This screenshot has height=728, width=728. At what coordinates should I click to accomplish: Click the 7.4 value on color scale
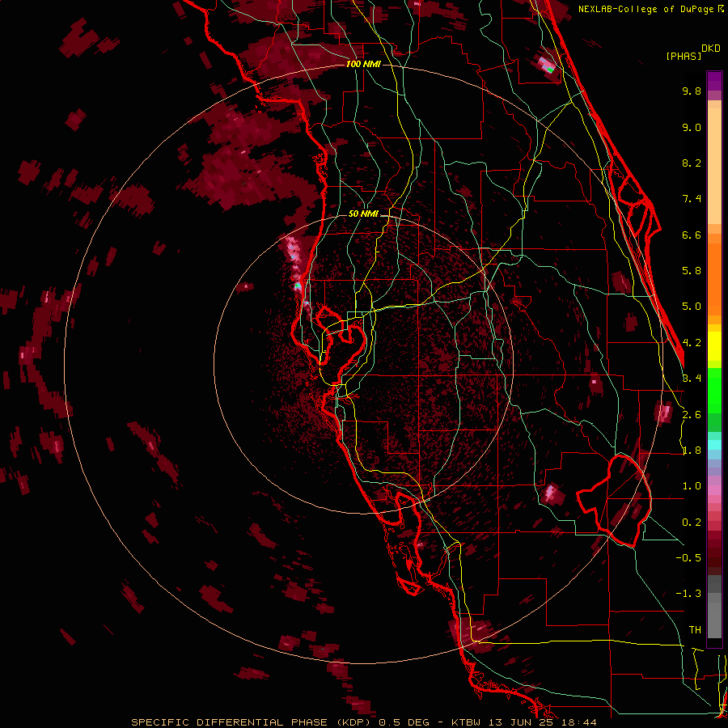point(692,199)
